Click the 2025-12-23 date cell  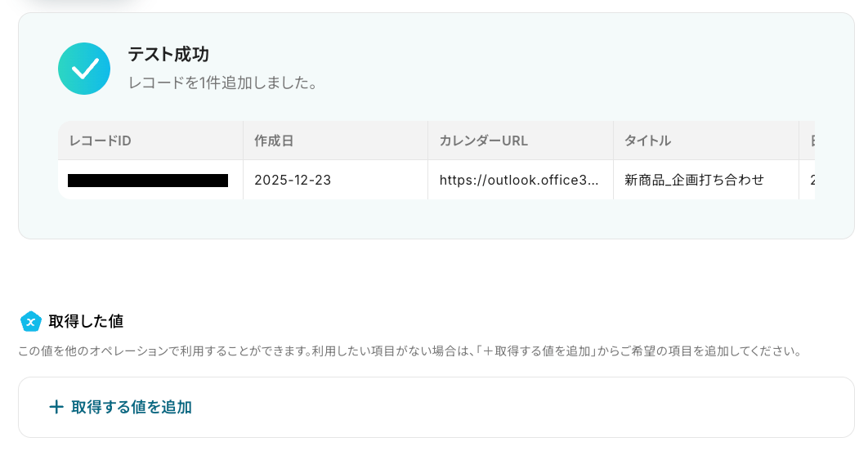click(335, 180)
